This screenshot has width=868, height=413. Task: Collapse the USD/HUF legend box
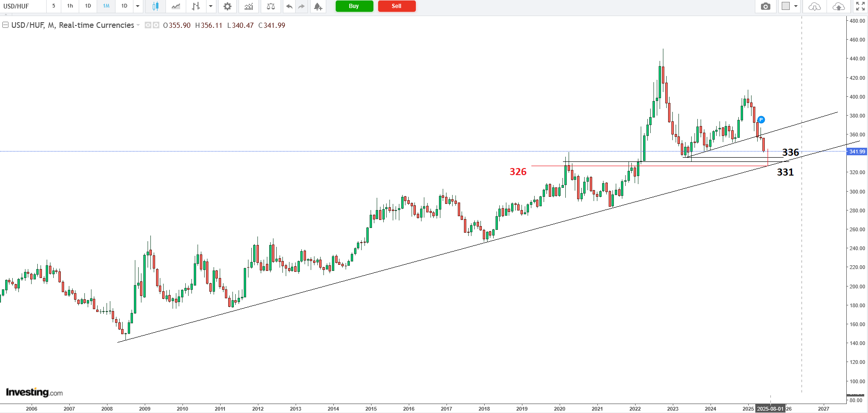(x=6, y=25)
